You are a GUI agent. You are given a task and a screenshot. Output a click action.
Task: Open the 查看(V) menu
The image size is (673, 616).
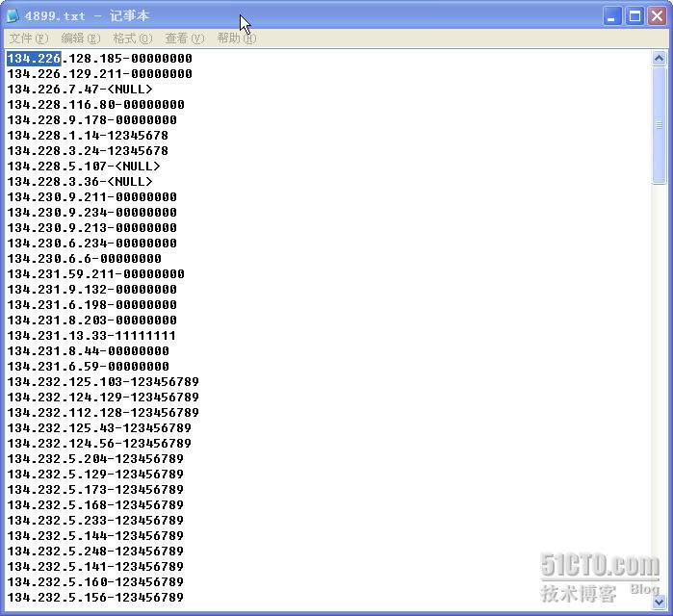tap(185, 38)
